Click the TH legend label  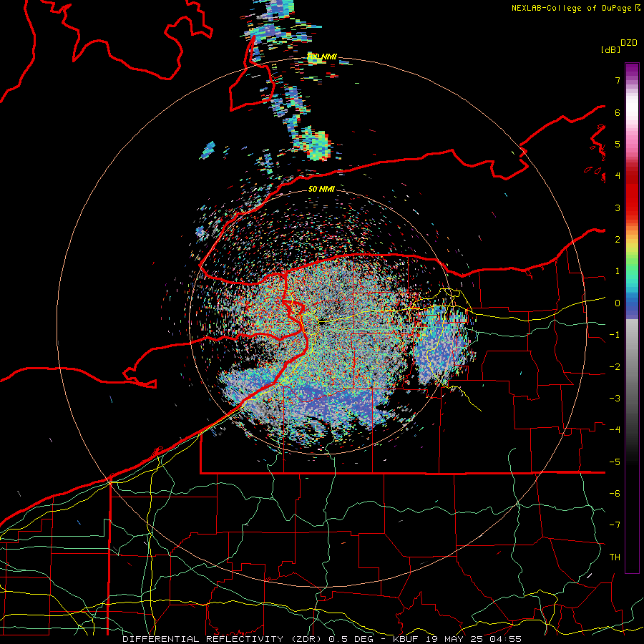click(x=615, y=557)
